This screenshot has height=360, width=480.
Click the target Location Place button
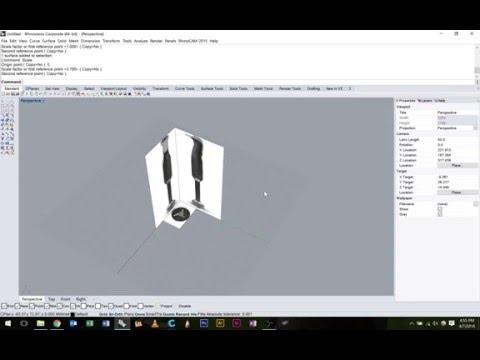pos(456,192)
